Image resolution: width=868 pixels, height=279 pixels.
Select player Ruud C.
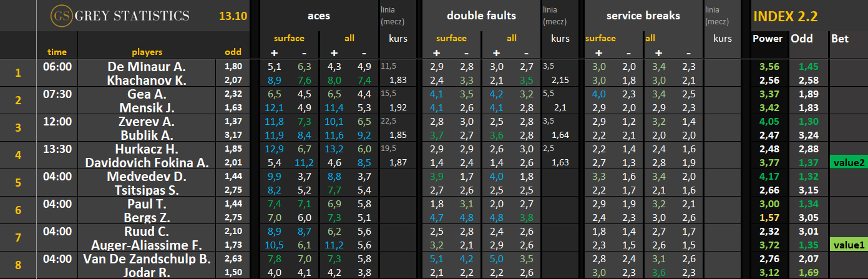(x=147, y=231)
